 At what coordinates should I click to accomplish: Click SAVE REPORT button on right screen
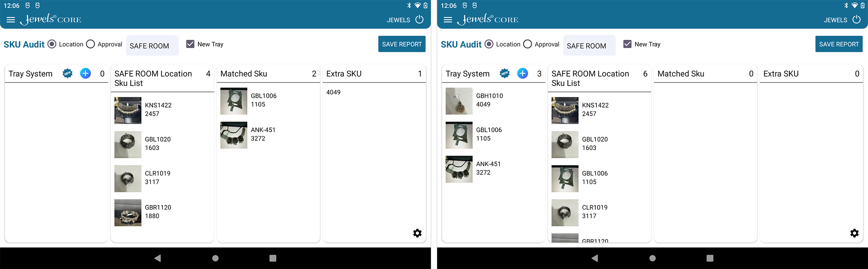click(x=839, y=44)
